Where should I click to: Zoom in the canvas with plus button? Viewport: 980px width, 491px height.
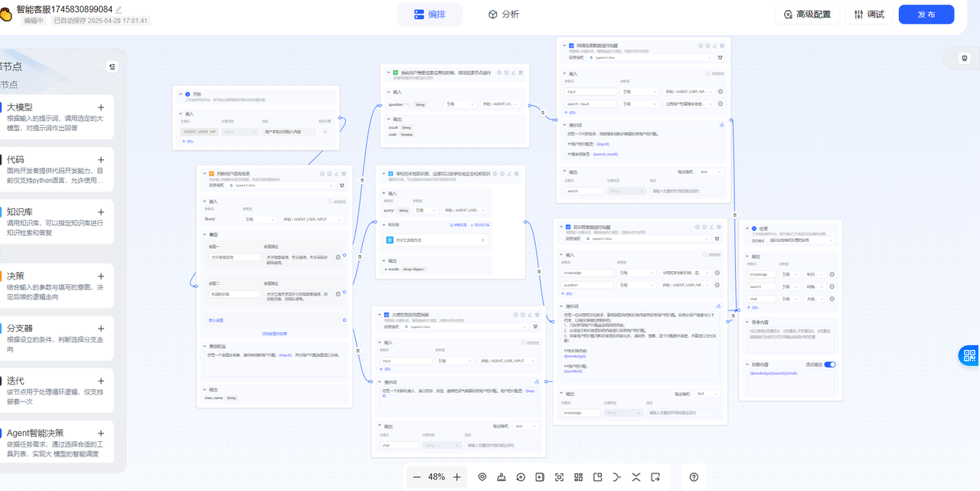pos(457,476)
